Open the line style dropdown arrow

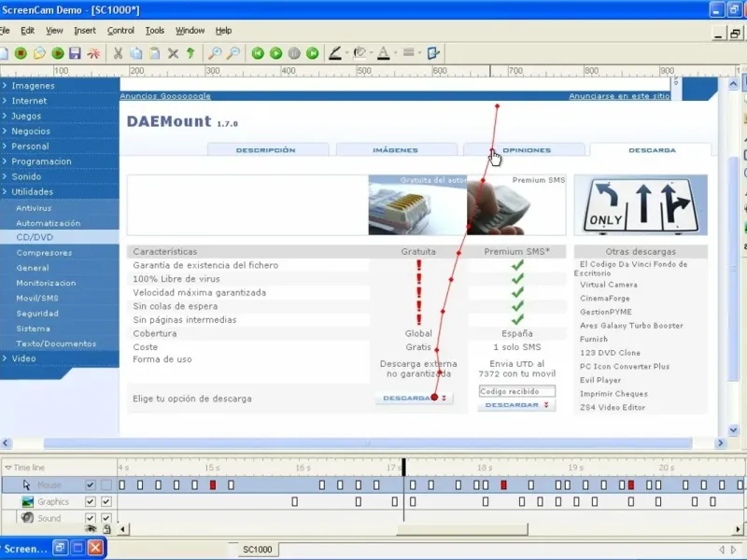coord(419,53)
